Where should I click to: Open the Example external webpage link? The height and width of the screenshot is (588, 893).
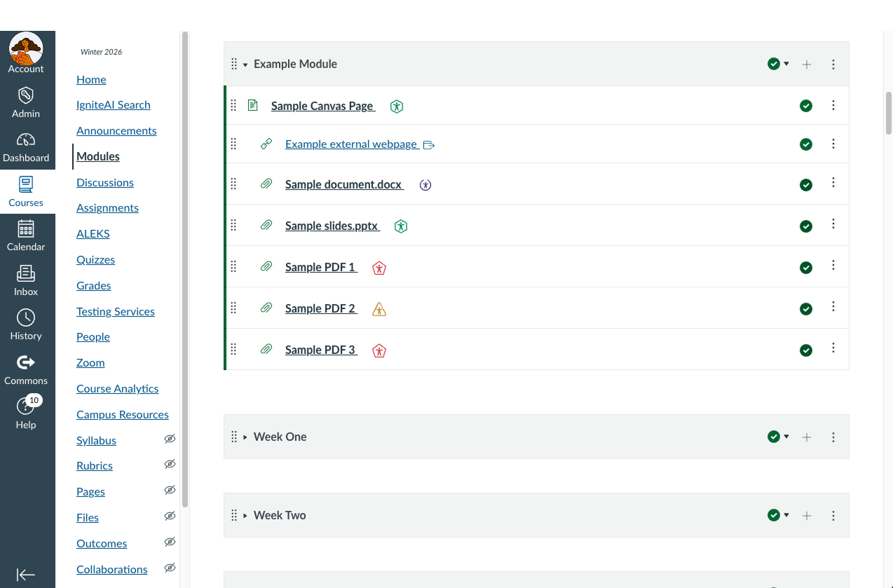350,144
